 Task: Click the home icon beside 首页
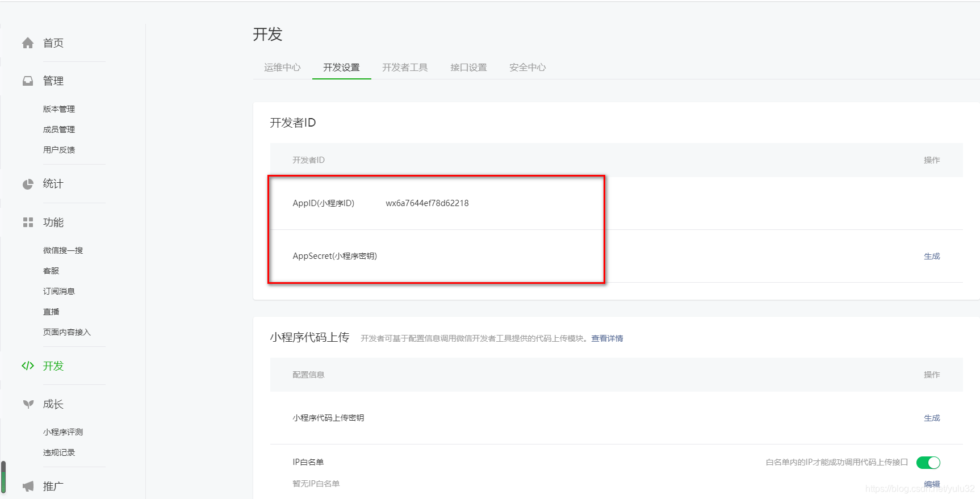click(28, 43)
